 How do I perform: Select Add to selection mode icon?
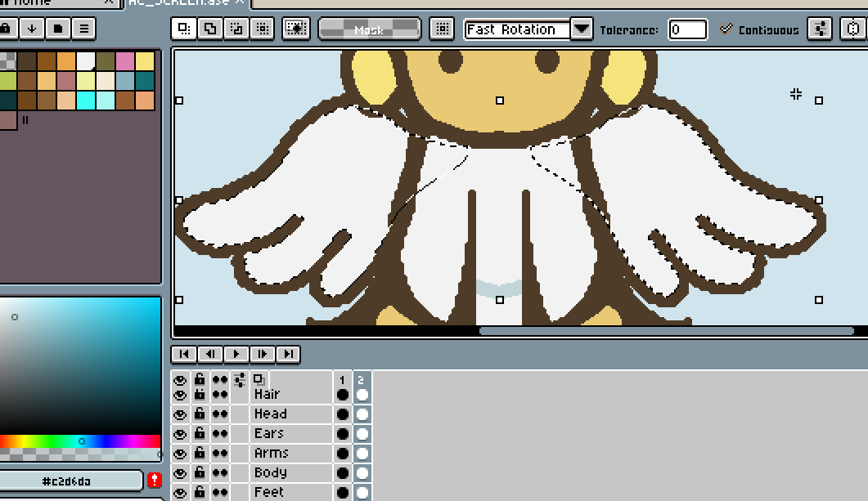(x=210, y=29)
